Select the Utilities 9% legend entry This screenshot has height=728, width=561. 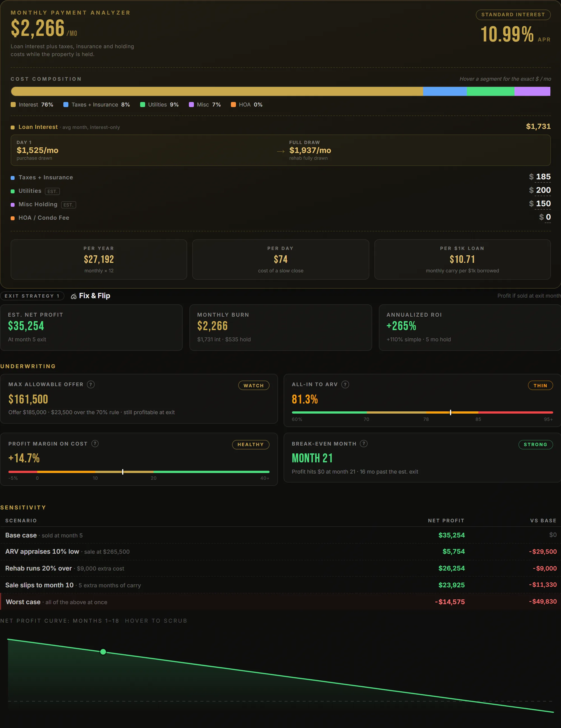(x=159, y=105)
